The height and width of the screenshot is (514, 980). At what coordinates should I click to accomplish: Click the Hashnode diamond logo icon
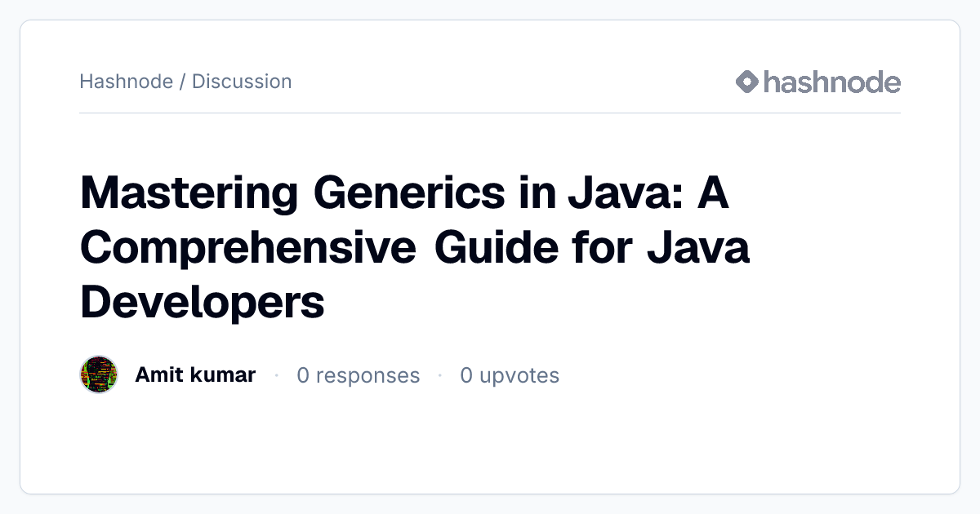747,82
